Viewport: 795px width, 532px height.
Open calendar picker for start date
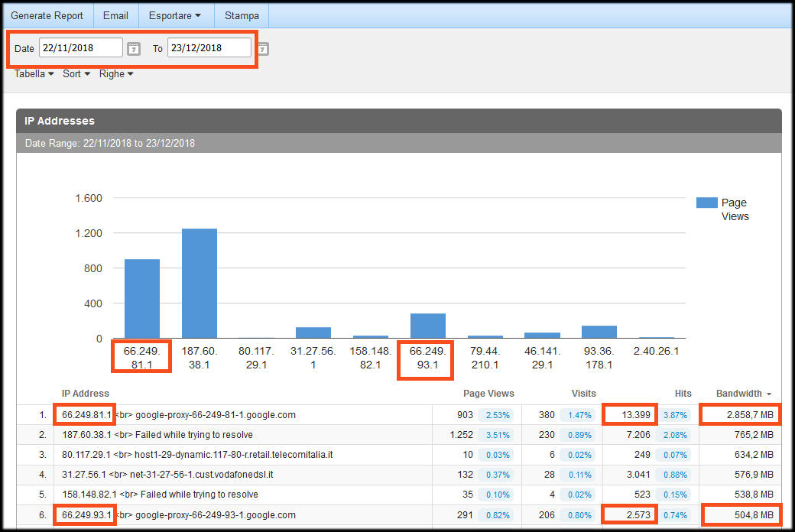133,49
